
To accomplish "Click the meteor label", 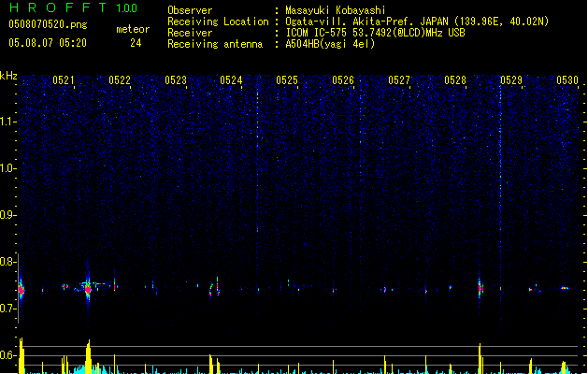I will click(133, 29).
